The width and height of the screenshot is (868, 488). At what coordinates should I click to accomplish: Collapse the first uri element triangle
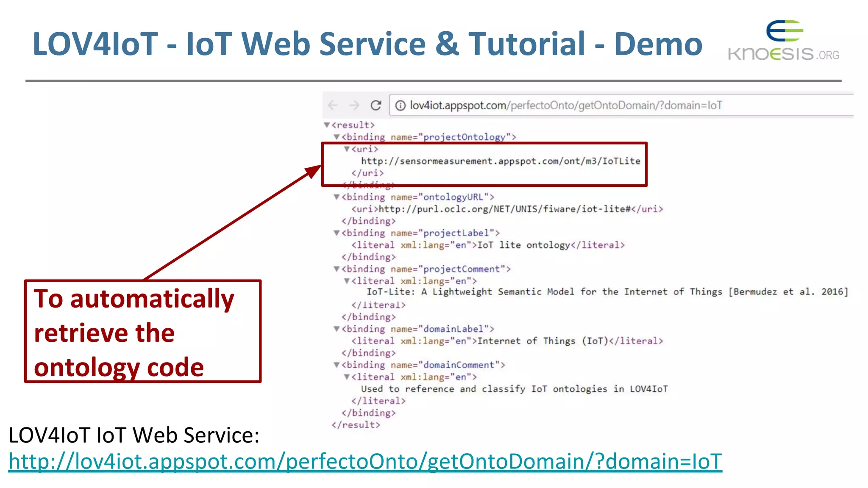(347, 149)
